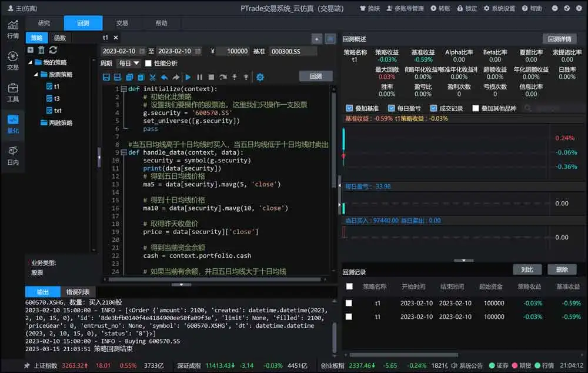588x373 pixels.
Task: Open the 错误列表 tab
Action: point(78,292)
